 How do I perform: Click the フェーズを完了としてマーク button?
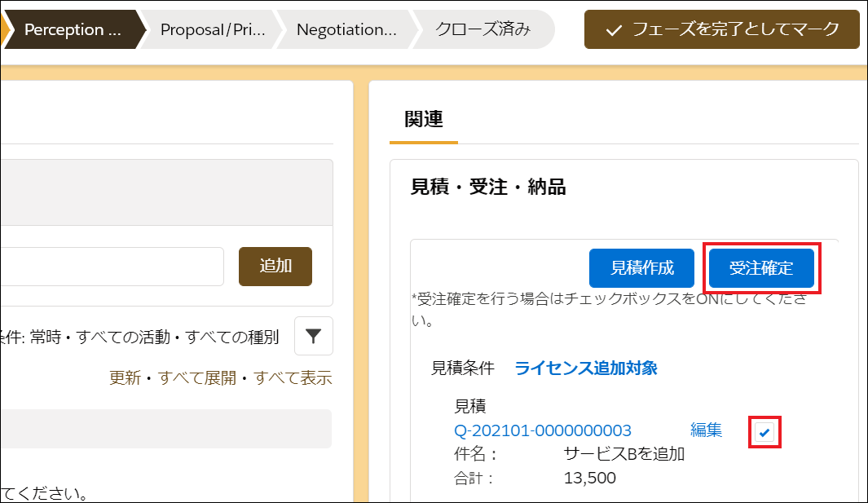tap(722, 30)
